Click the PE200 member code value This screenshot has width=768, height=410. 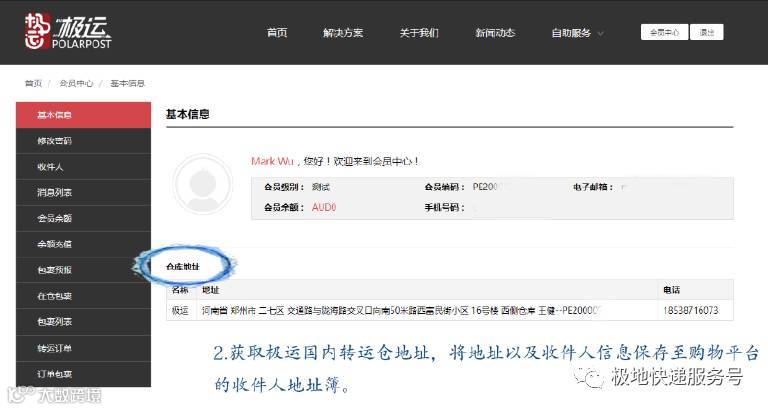[x=486, y=187]
